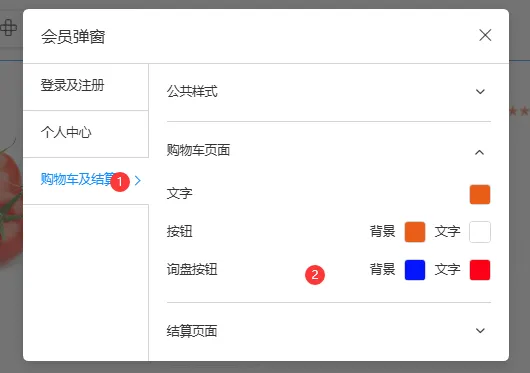This screenshot has width=530, height=373.
Task: Click the red step 2 marker
Action: point(315,275)
